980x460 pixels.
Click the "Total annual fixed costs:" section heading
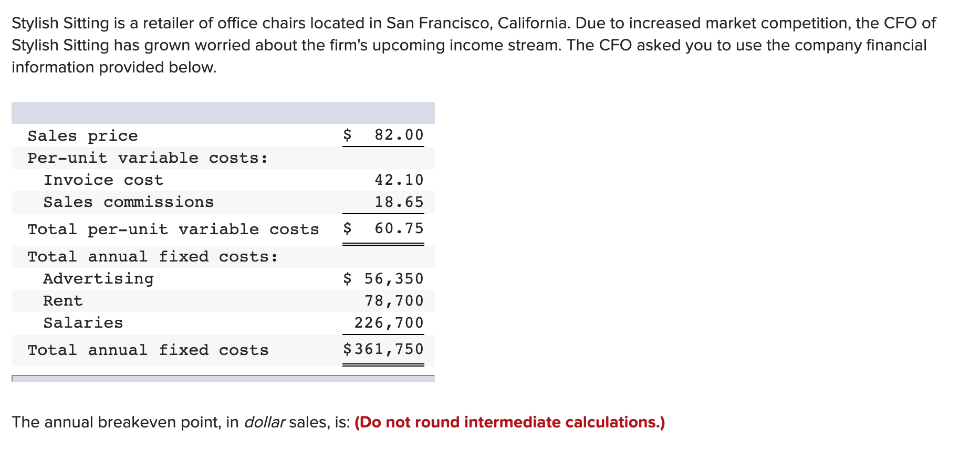(152, 257)
